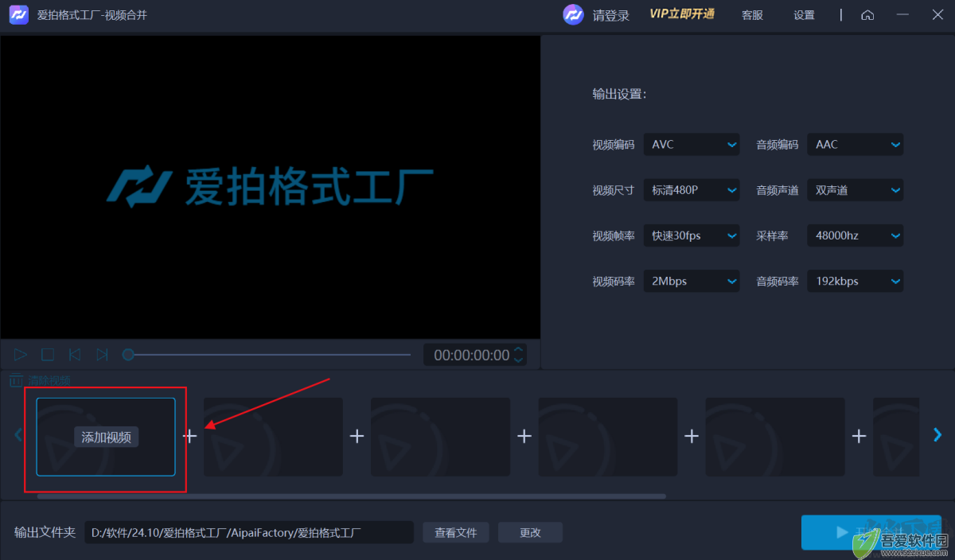Open the 视频编码 AVC dropdown
Image resolution: width=955 pixels, height=560 pixels.
(692, 145)
